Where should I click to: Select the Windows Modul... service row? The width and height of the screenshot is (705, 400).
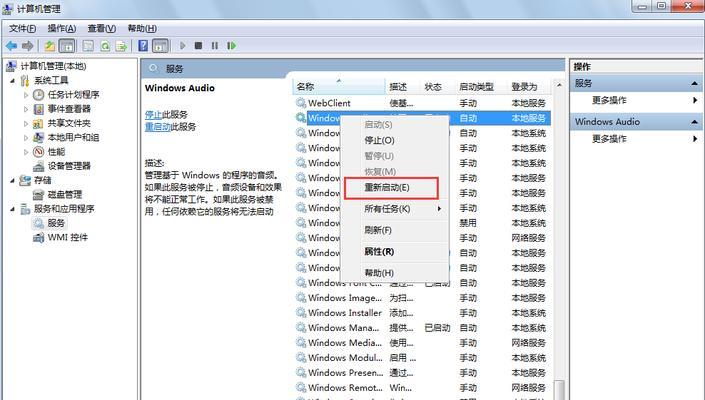click(423, 358)
